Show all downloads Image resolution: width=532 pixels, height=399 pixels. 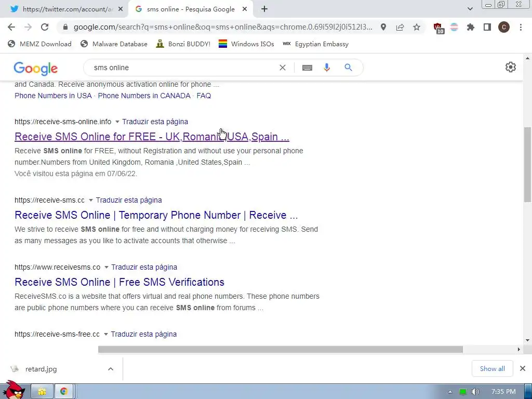pos(493,368)
